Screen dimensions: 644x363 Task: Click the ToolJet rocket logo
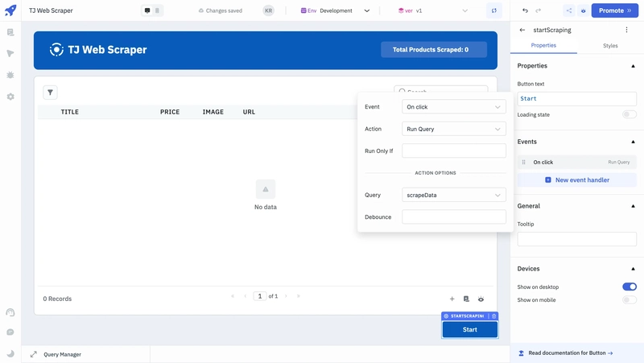pos(10,10)
